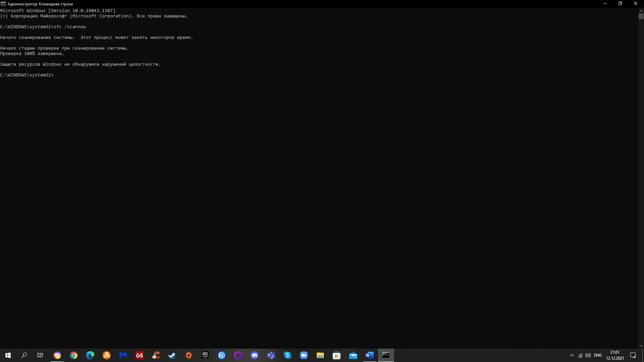Image resolution: width=644 pixels, height=362 pixels.
Task: Click the last 'C:\WINDOWS\system32>' prompt
Action: pos(27,75)
